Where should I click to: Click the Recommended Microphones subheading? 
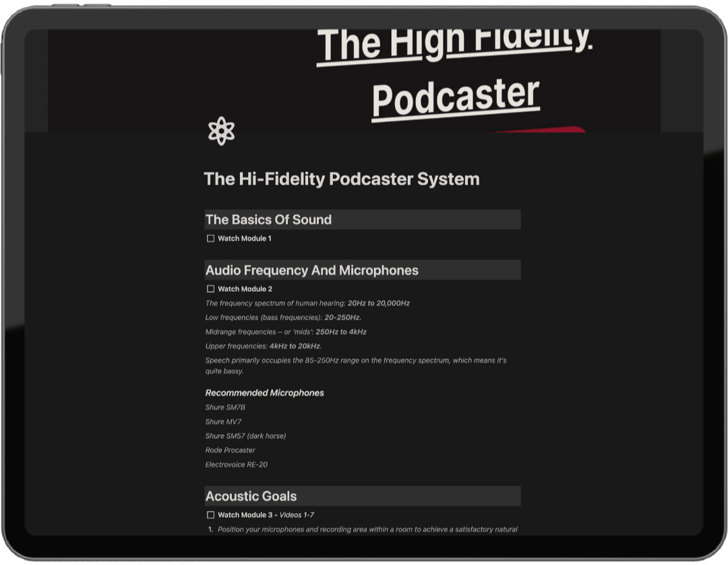(264, 393)
